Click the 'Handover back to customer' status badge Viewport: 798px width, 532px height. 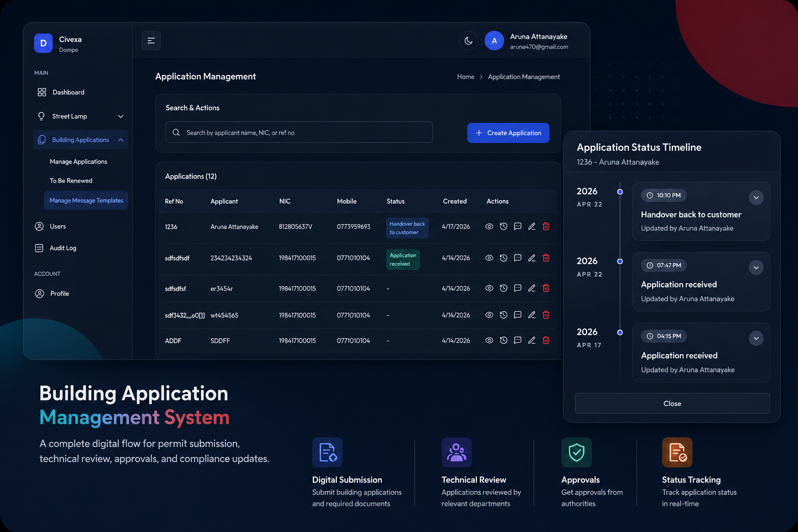point(407,228)
